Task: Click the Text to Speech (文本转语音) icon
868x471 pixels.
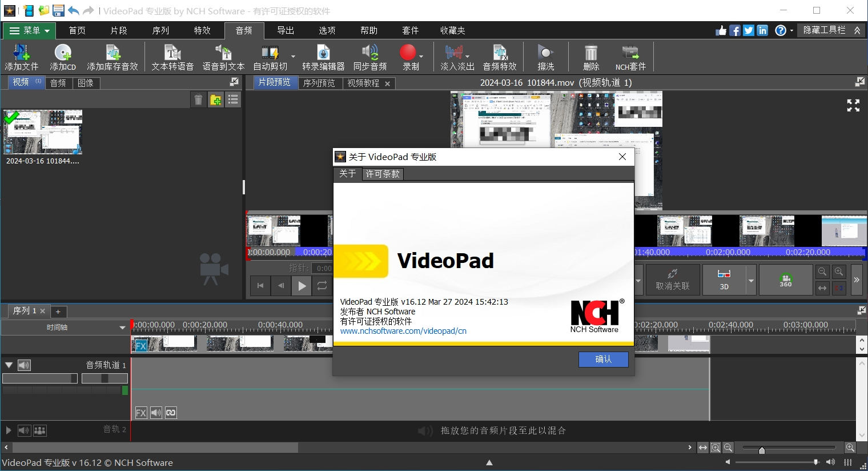Action: click(x=172, y=57)
